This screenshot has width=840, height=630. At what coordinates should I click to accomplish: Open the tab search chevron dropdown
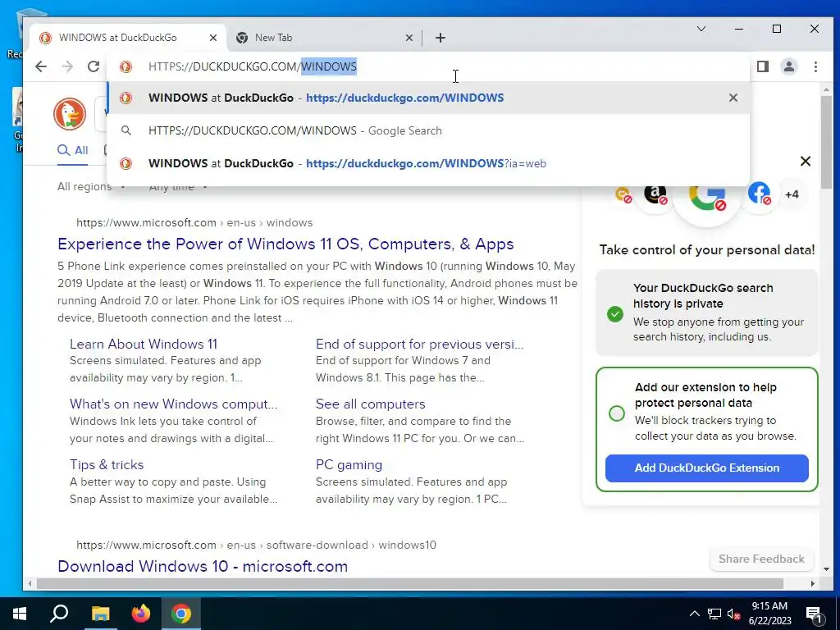coord(701,29)
